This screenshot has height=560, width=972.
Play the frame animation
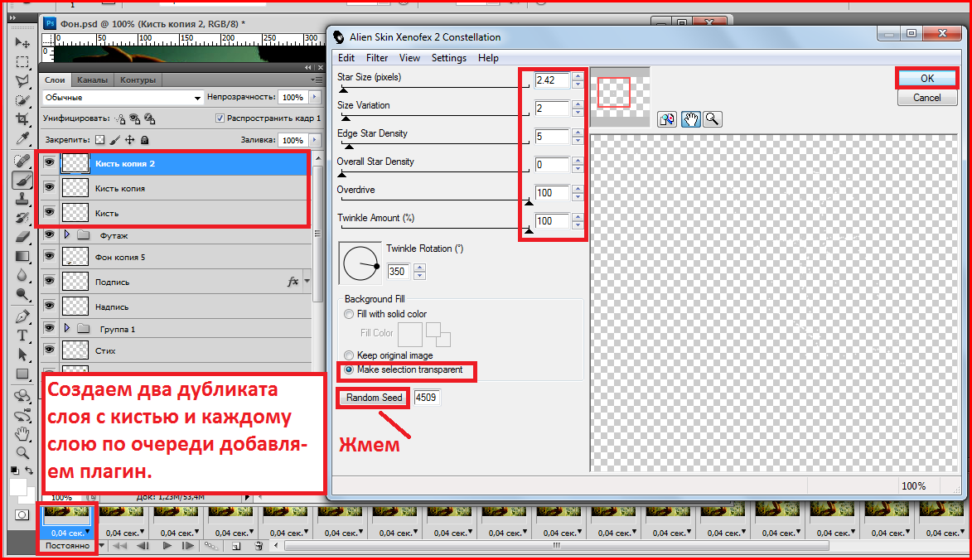point(167,546)
